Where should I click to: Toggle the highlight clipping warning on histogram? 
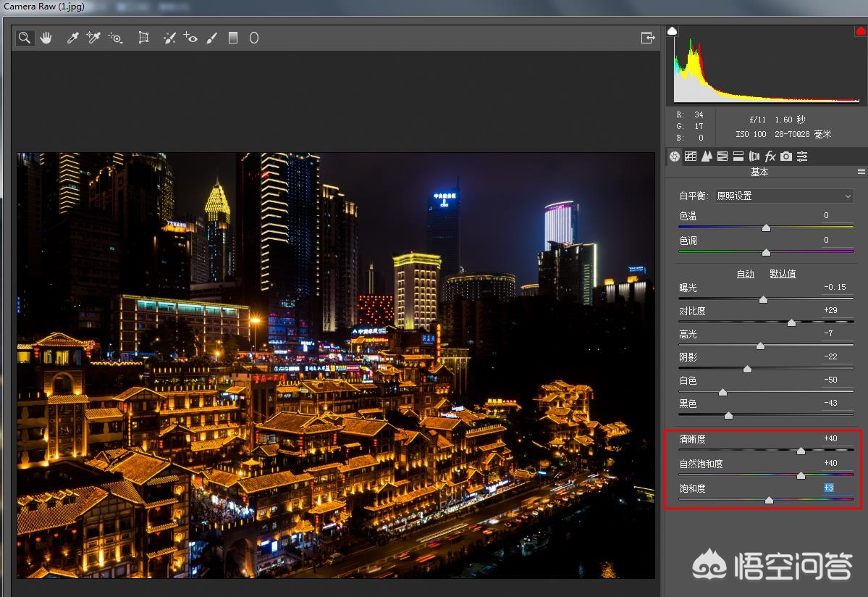(x=861, y=30)
